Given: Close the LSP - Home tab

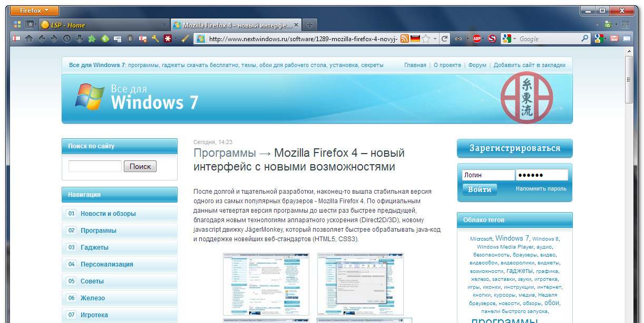Looking at the screenshot, I should [x=164, y=25].
